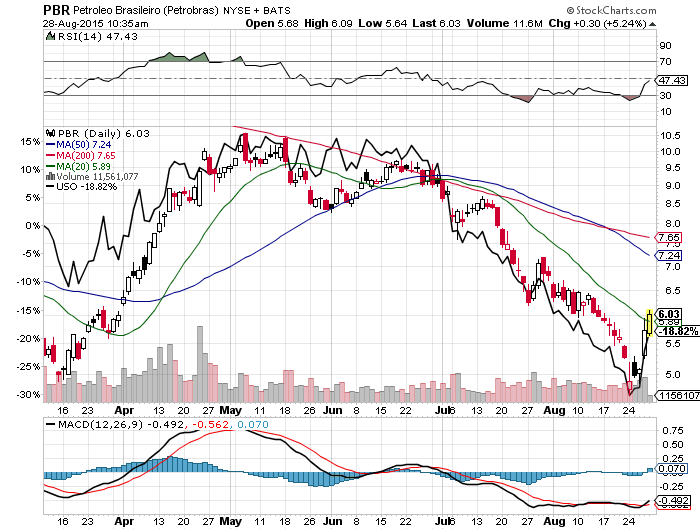The width and height of the screenshot is (700, 530).
Task: Click the blue 0.070 MACD histogram value in legend
Action: point(253,425)
